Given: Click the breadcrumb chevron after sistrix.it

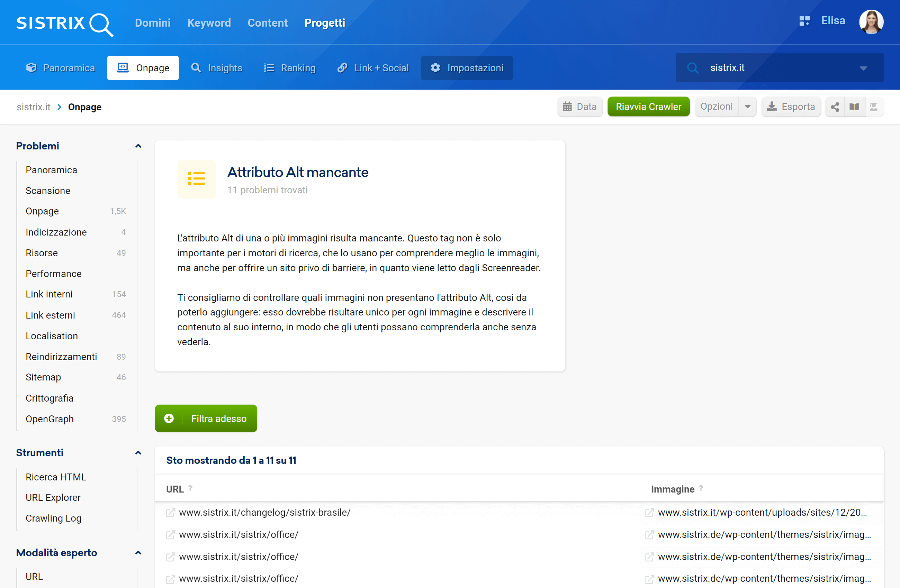Looking at the screenshot, I should click(x=60, y=107).
